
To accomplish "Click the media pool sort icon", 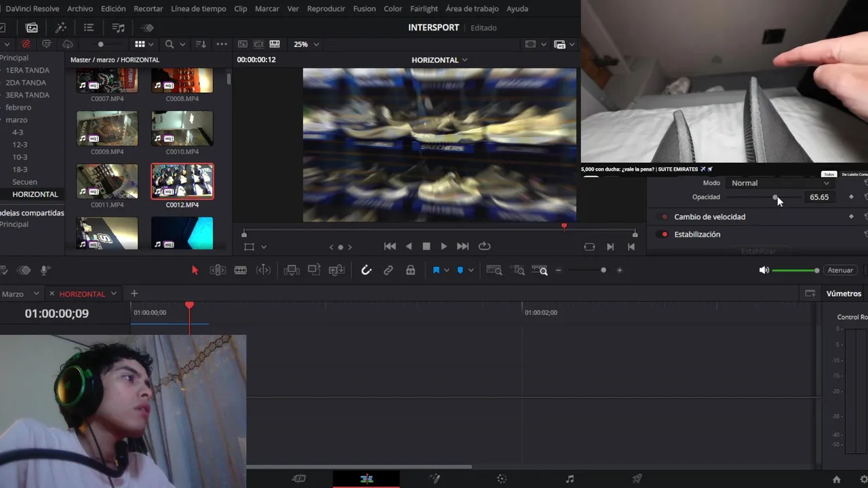I will tap(201, 44).
